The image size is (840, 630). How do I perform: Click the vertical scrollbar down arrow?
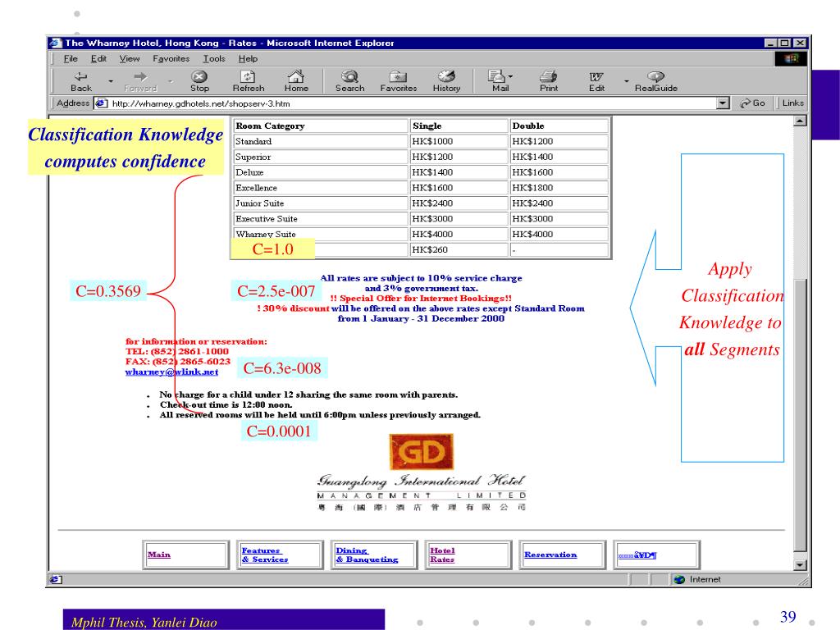pyautogui.click(x=800, y=564)
